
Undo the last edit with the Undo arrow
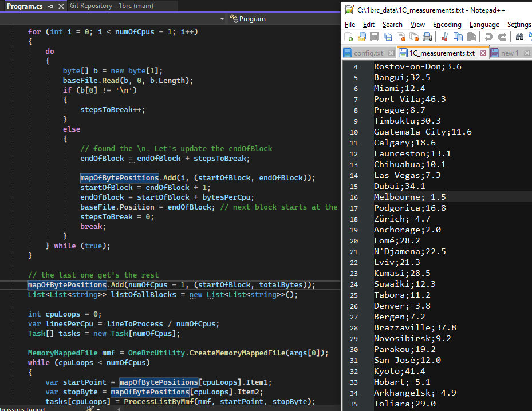tap(488, 37)
